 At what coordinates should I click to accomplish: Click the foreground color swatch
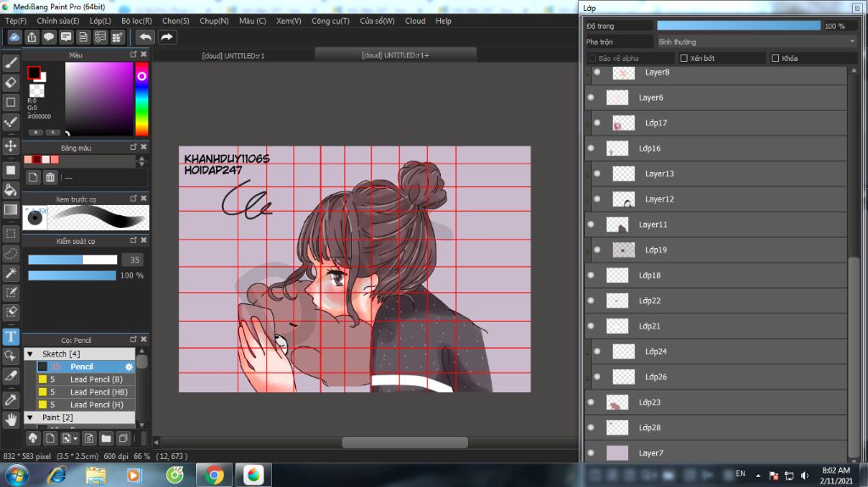point(33,73)
